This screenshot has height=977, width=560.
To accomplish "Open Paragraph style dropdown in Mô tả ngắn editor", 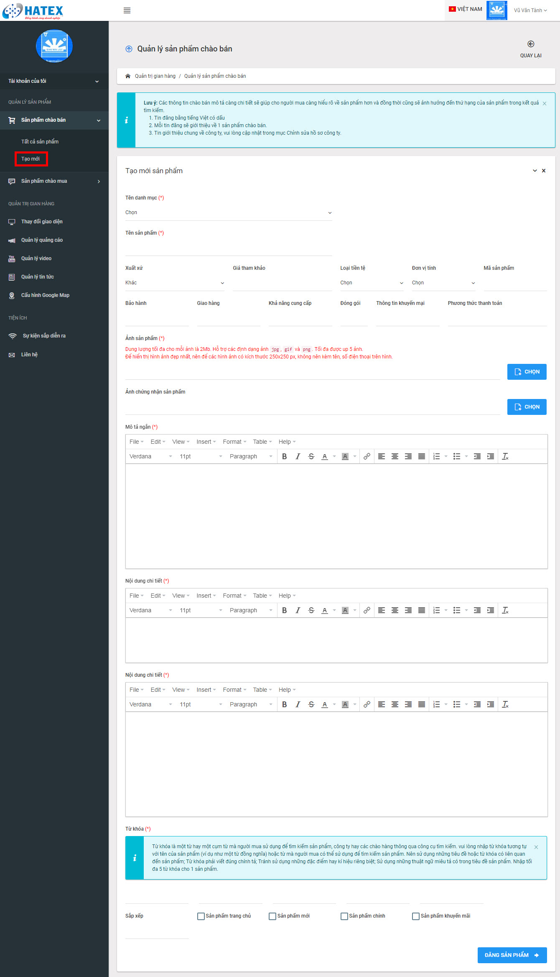I will (251, 456).
